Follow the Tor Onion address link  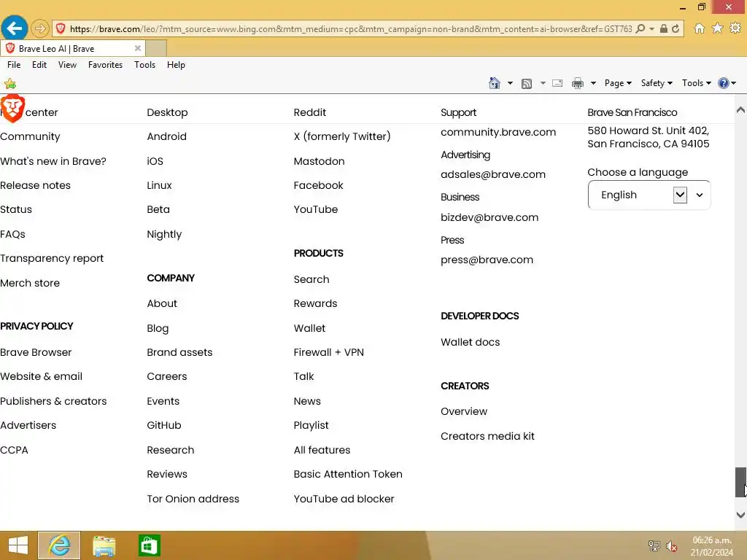(193, 499)
